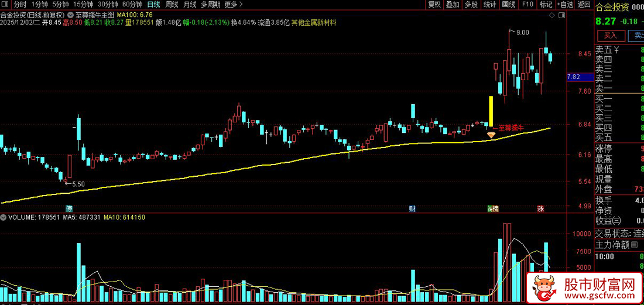Viewport: 644px width, 305px height.
Task: Switch to 分时 timeframe
Action: (20, 5)
